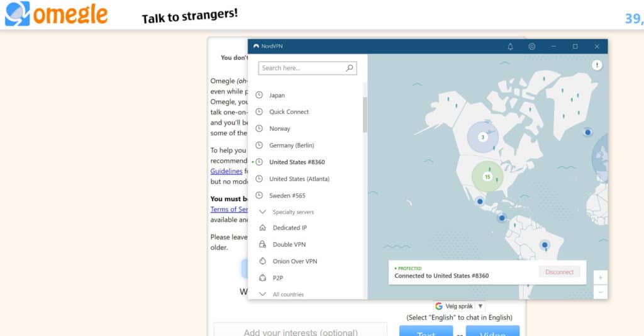Connect to United States (Atlanta)
The width and height of the screenshot is (644, 336).
click(299, 179)
